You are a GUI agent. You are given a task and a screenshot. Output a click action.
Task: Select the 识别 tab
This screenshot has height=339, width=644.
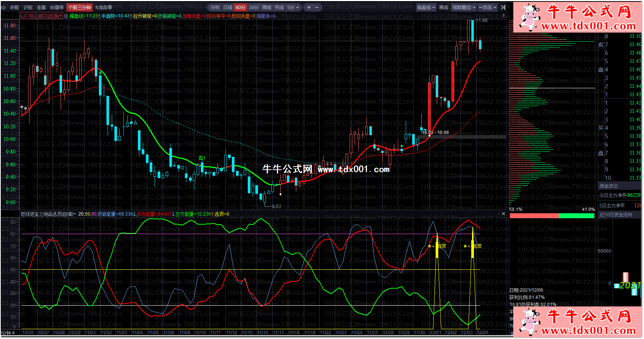pyautogui.click(x=28, y=7)
